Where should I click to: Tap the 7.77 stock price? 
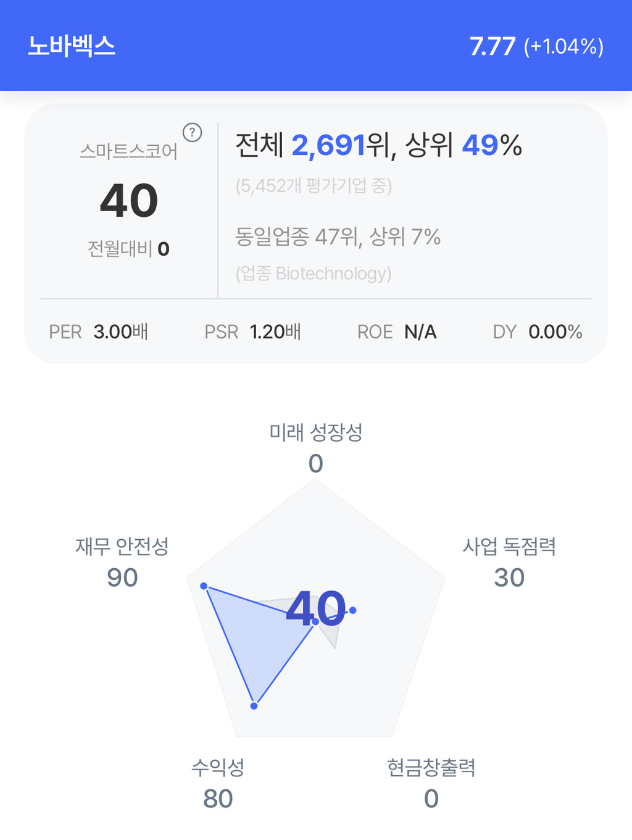(x=492, y=46)
